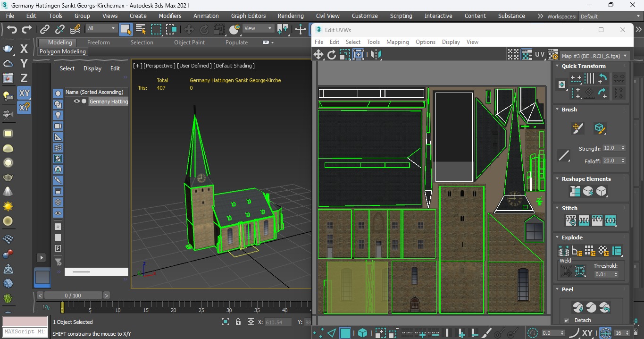Open the Rendering menu

[291, 16]
